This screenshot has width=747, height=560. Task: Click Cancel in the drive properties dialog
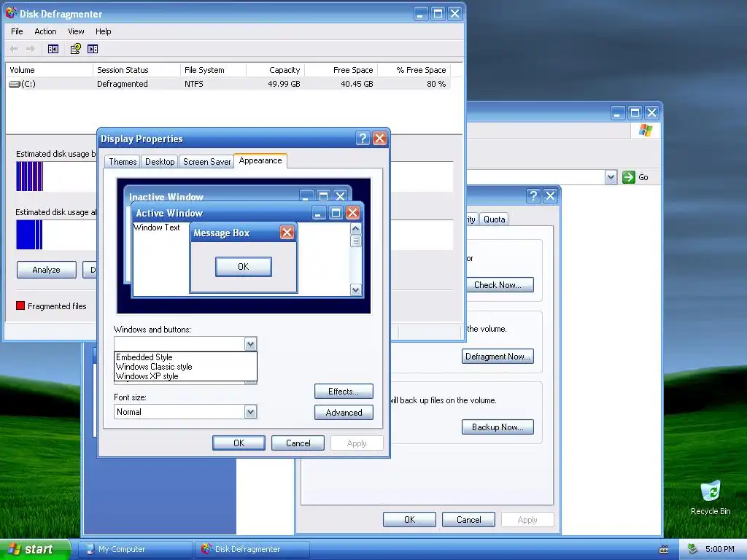click(468, 519)
